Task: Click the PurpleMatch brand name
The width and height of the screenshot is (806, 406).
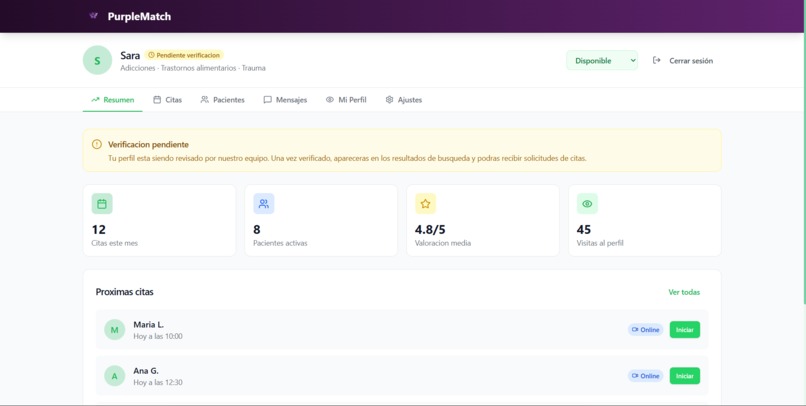Action: coord(139,16)
